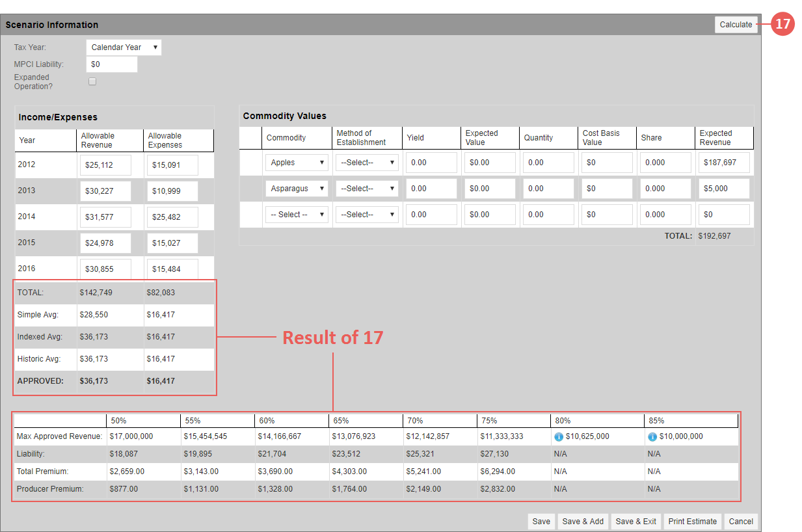This screenshot has width=802, height=532.
Task: Click the Expected Revenue field for Asparagus
Action: (x=723, y=188)
